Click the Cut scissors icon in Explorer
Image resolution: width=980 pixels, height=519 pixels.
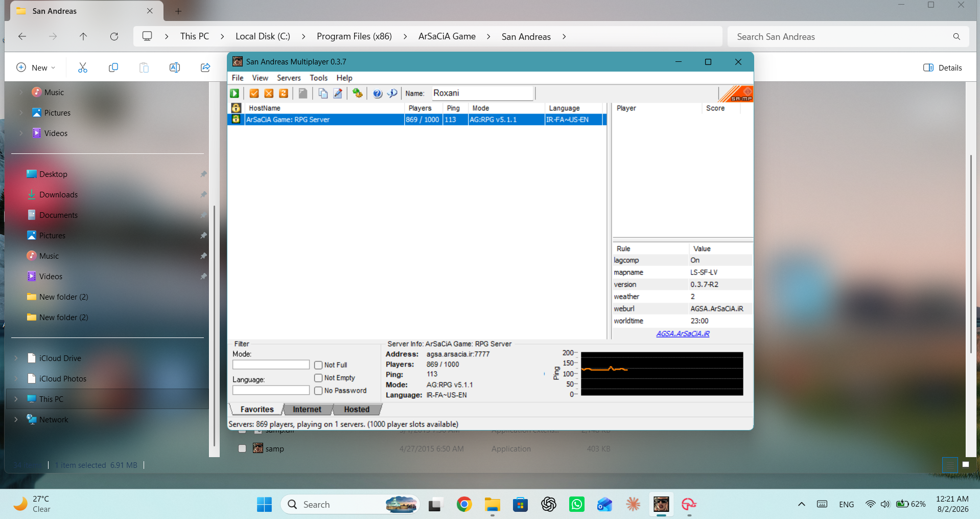pos(83,67)
